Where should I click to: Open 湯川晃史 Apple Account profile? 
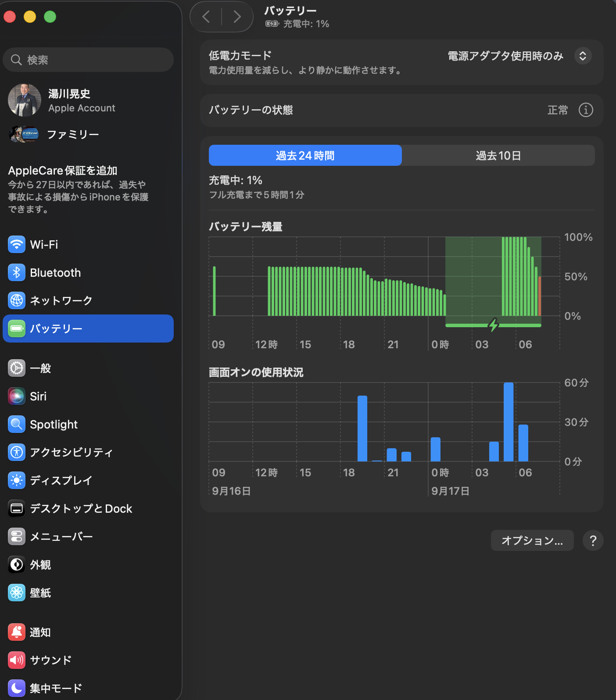[88, 100]
